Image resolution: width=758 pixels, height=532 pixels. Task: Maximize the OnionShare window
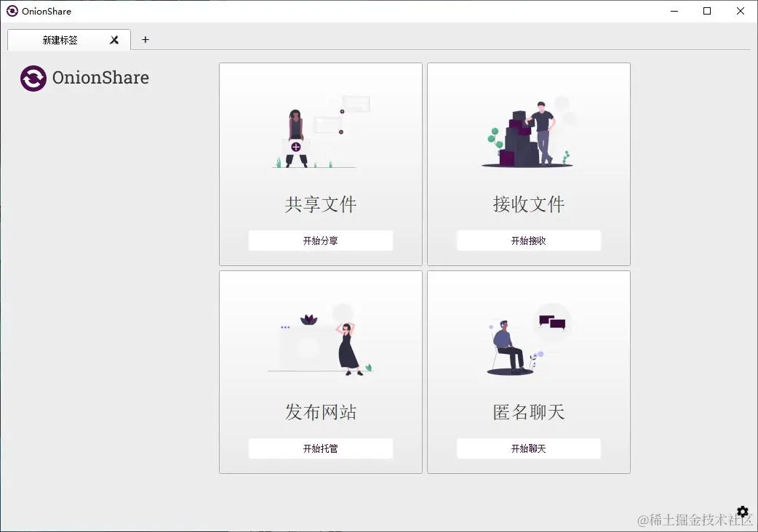tap(707, 11)
